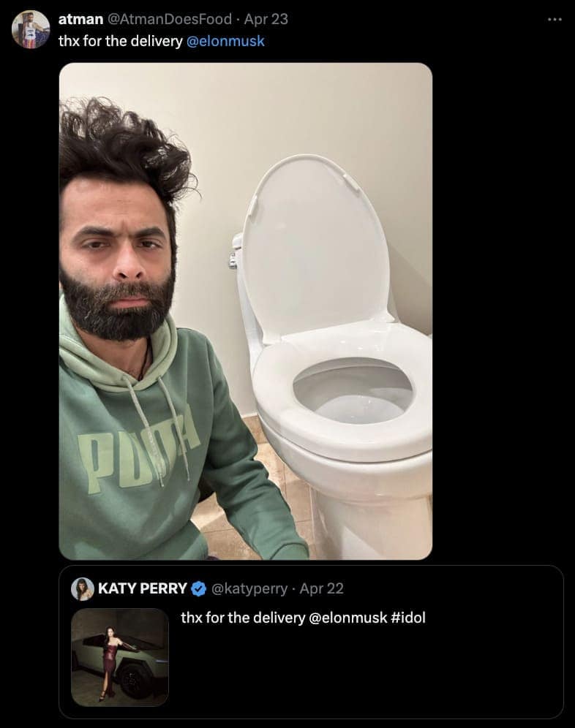Click the Apr 22 timestamp
This screenshot has width=575, height=728.
point(322,588)
